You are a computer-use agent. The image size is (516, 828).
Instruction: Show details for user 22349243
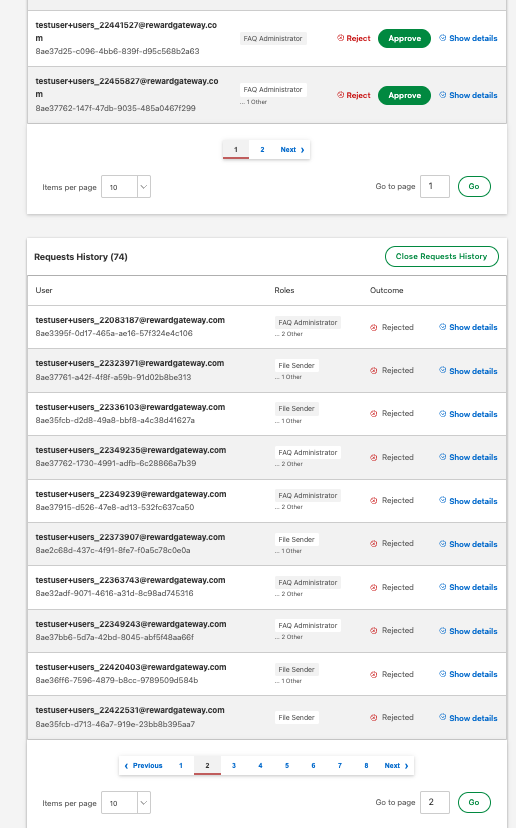tap(468, 631)
